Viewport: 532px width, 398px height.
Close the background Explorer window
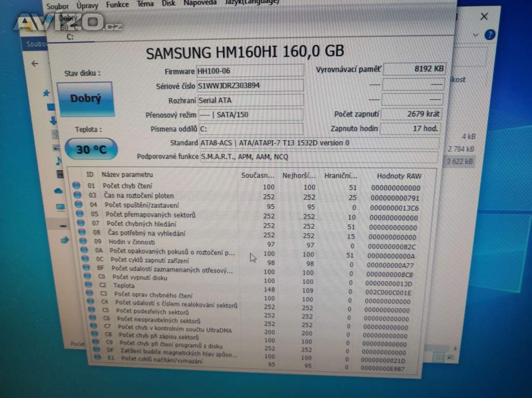coord(484,16)
